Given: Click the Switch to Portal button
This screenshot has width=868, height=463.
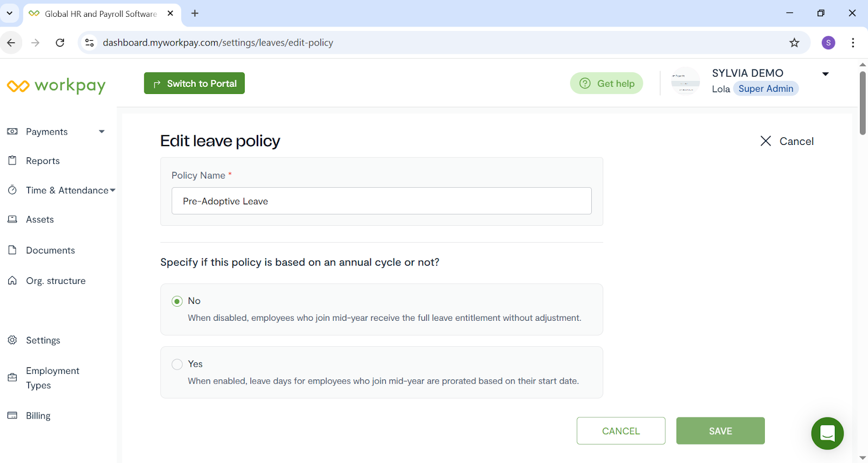Looking at the screenshot, I should click(x=194, y=83).
